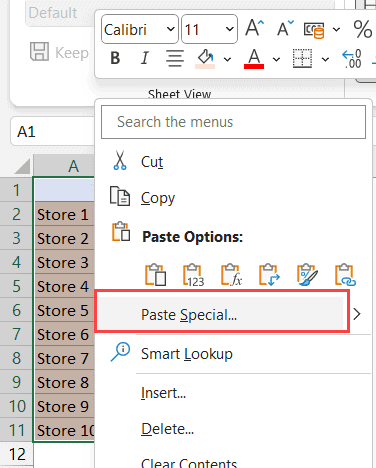This screenshot has height=468, width=376.
Task: Select cell containing Store 8
Action: pos(64,382)
